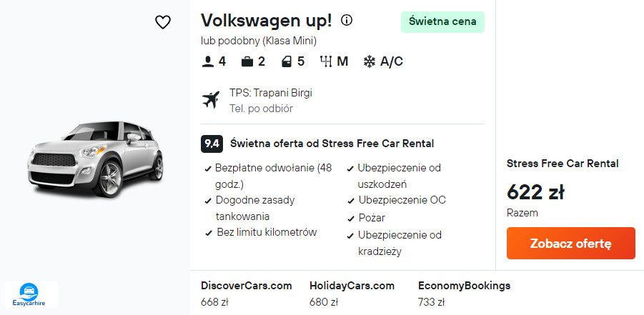Click the manual gearbox icon
The width and height of the screenshot is (644, 315).
327,61
